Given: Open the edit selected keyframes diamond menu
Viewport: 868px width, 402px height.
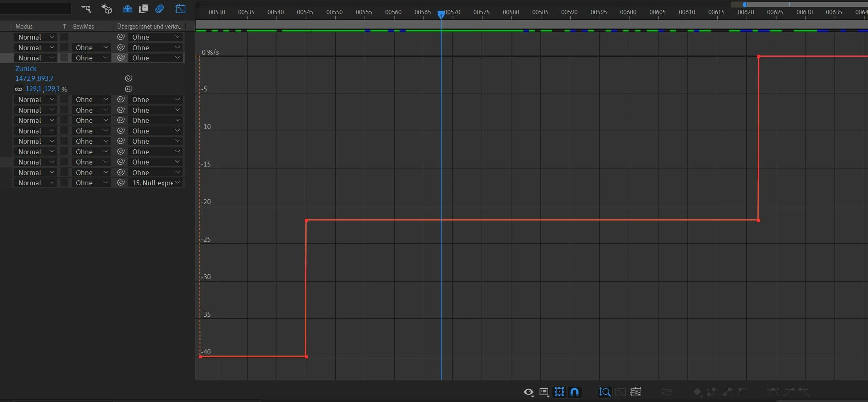Looking at the screenshot, I should pyautogui.click(x=697, y=392).
